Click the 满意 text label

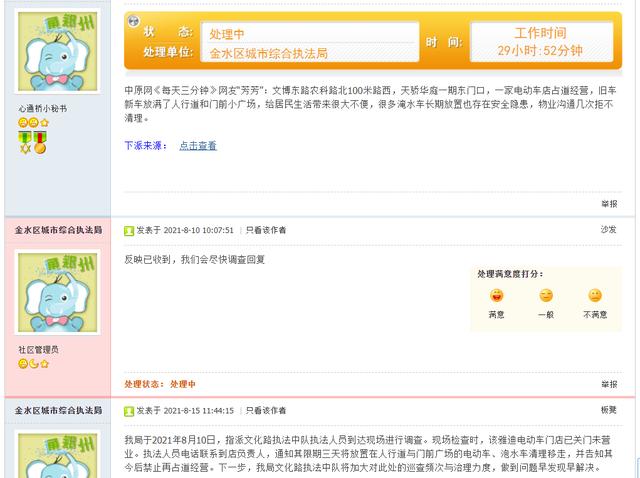pos(496,315)
